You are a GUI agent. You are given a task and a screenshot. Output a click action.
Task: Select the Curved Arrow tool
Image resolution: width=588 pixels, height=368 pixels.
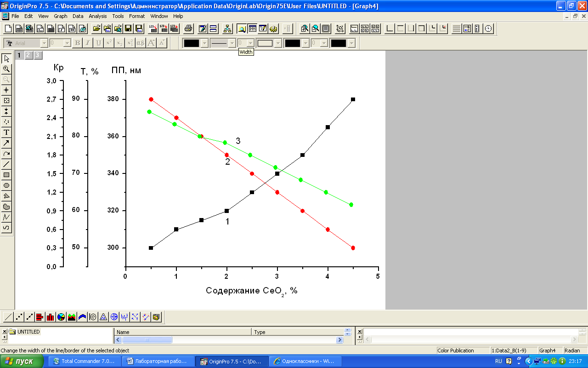click(6, 154)
